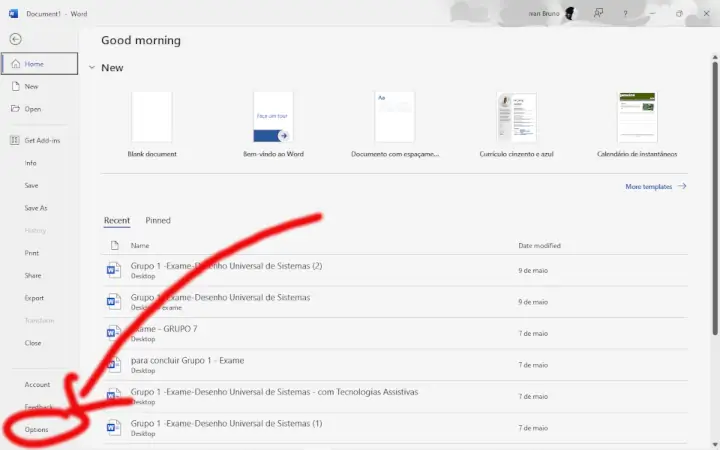Click the Get Add-ins grid icon

15,140
